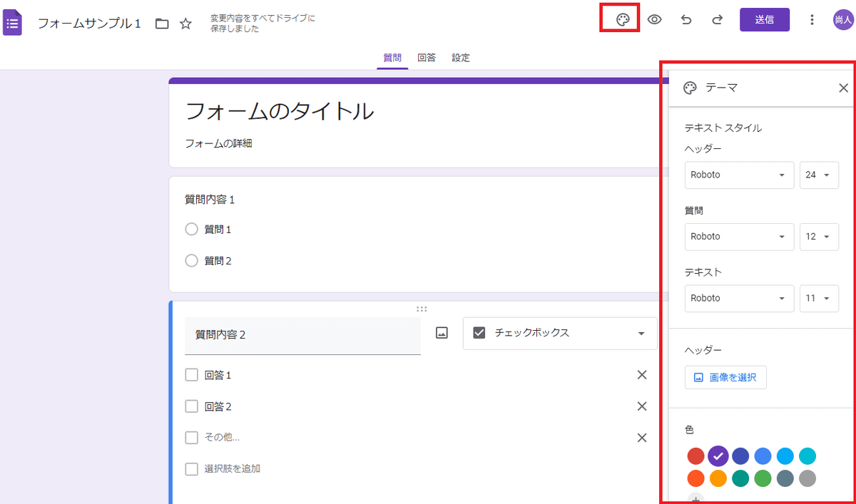Edit the form name フォームサンプル１
Viewport: 856px width, 504px height.
click(x=89, y=24)
